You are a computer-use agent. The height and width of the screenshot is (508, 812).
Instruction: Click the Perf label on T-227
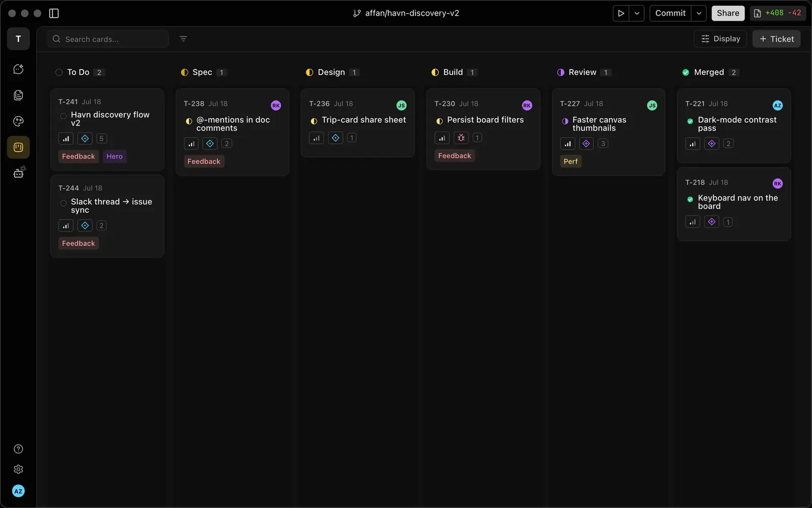click(570, 162)
